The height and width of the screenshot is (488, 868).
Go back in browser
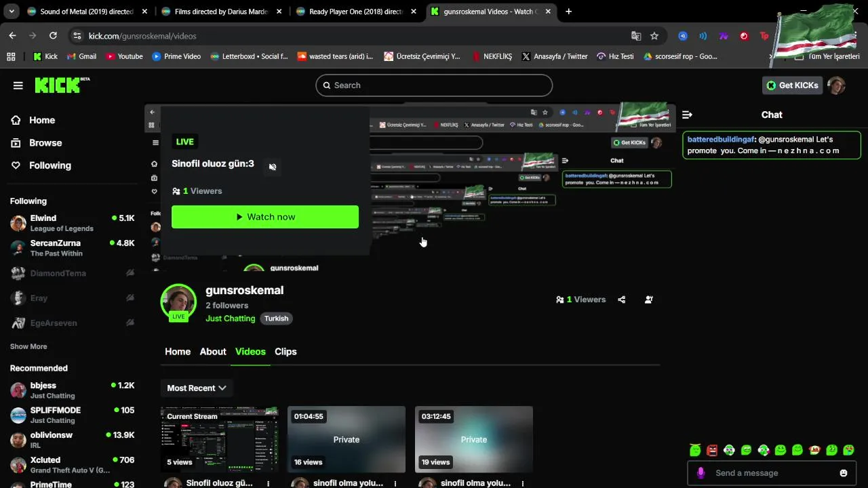coord(12,36)
